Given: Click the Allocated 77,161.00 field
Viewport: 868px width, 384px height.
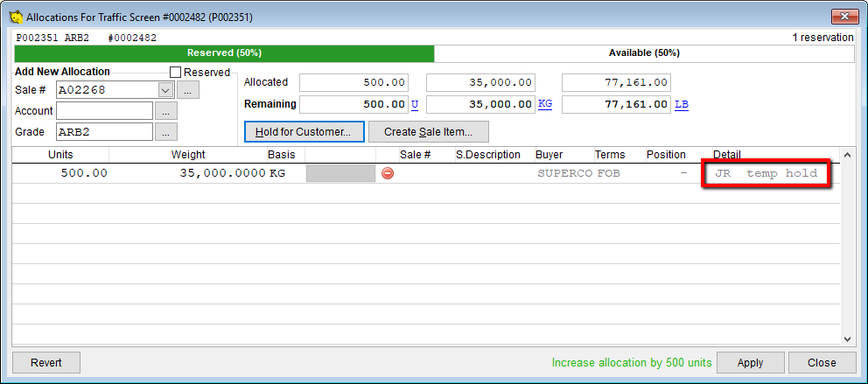Looking at the screenshot, I should [x=616, y=82].
